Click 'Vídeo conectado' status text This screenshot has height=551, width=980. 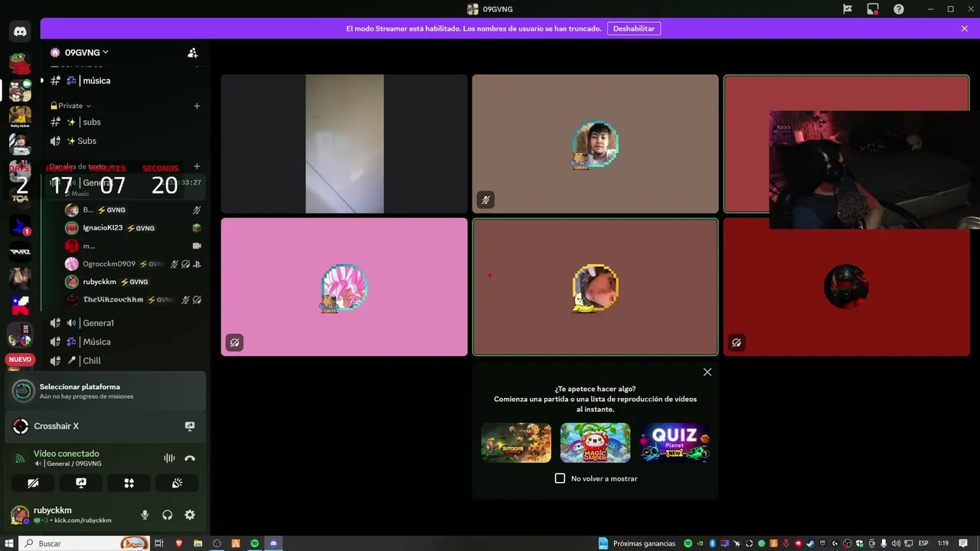66,454
